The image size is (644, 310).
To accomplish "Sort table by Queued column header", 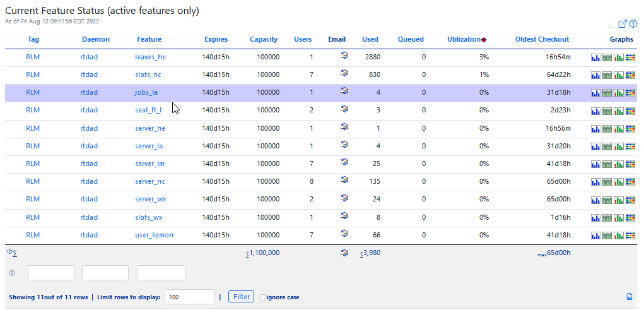I will (x=411, y=40).
